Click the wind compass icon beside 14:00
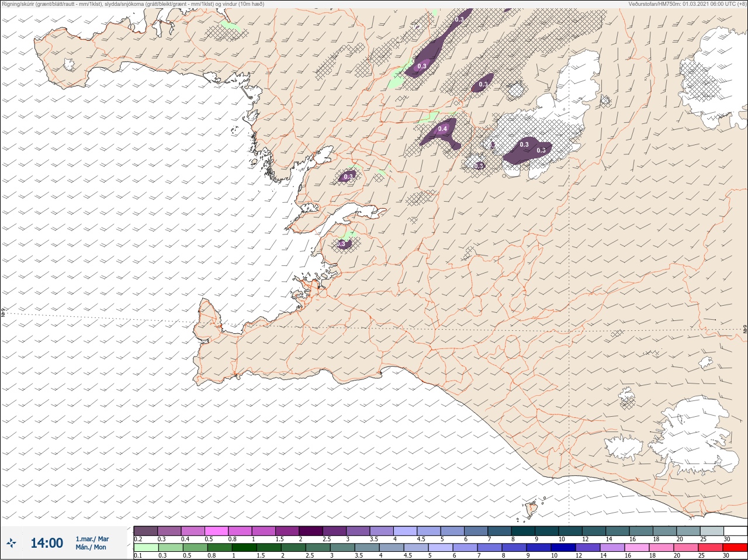This screenshot has width=748, height=560. (11, 543)
